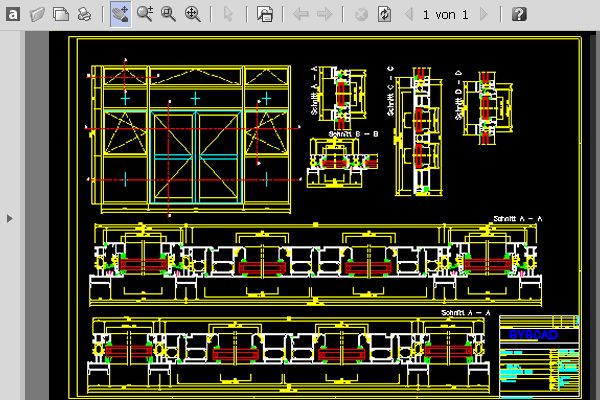Go to previous page triangle

click(x=408, y=14)
